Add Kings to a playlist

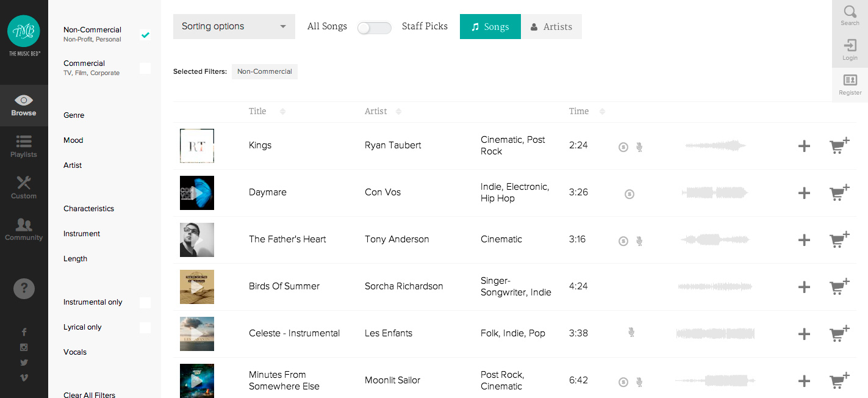click(x=804, y=146)
